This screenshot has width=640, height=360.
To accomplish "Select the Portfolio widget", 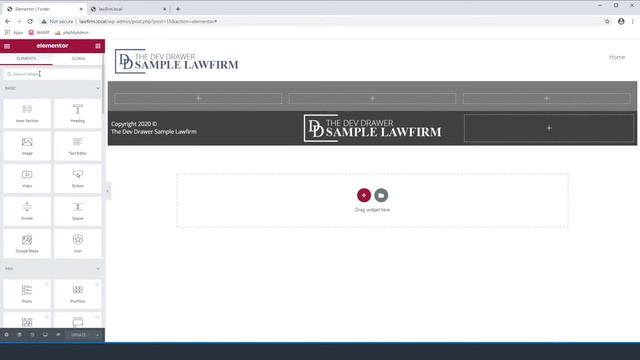I will point(78,294).
